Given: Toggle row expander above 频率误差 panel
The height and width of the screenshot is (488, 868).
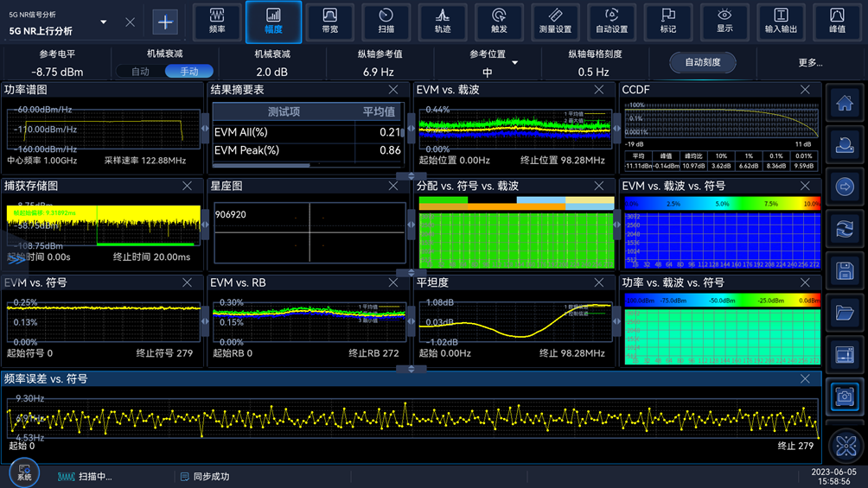Looking at the screenshot, I should click(x=411, y=369).
